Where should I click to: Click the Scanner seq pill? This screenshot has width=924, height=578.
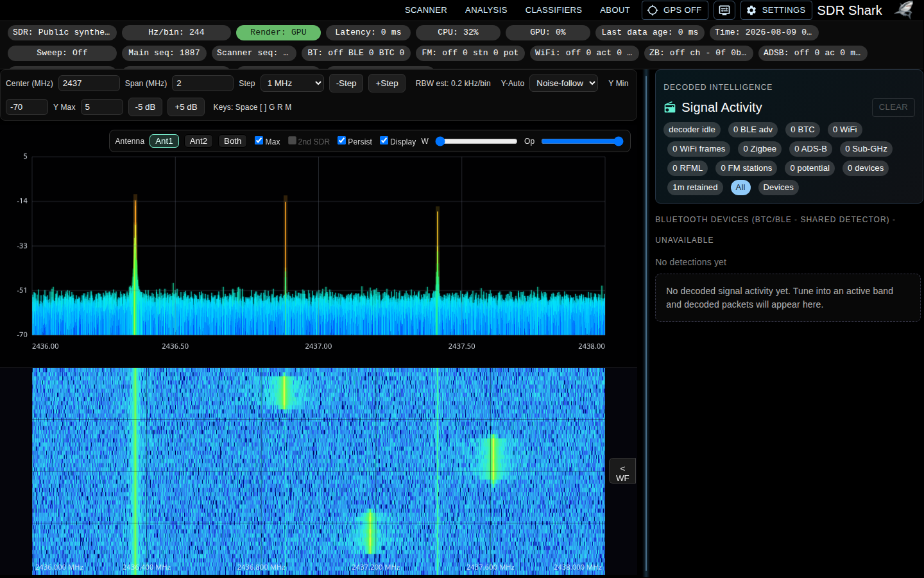pyautogui.click(x=254, y=53)
